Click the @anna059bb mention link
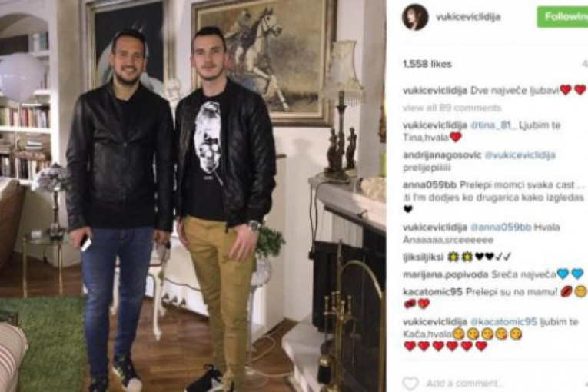The image size is (588, 392). 500,228
